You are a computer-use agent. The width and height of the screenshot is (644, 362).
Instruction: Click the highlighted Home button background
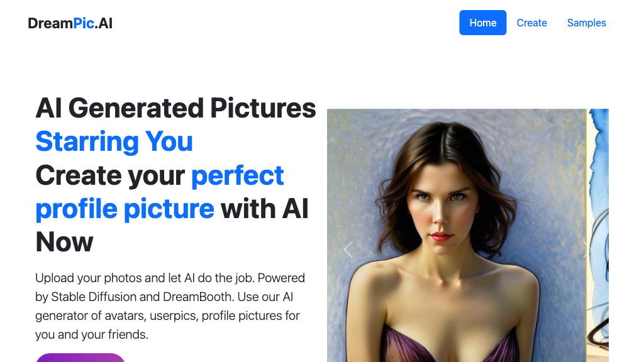tap(482, 23)
